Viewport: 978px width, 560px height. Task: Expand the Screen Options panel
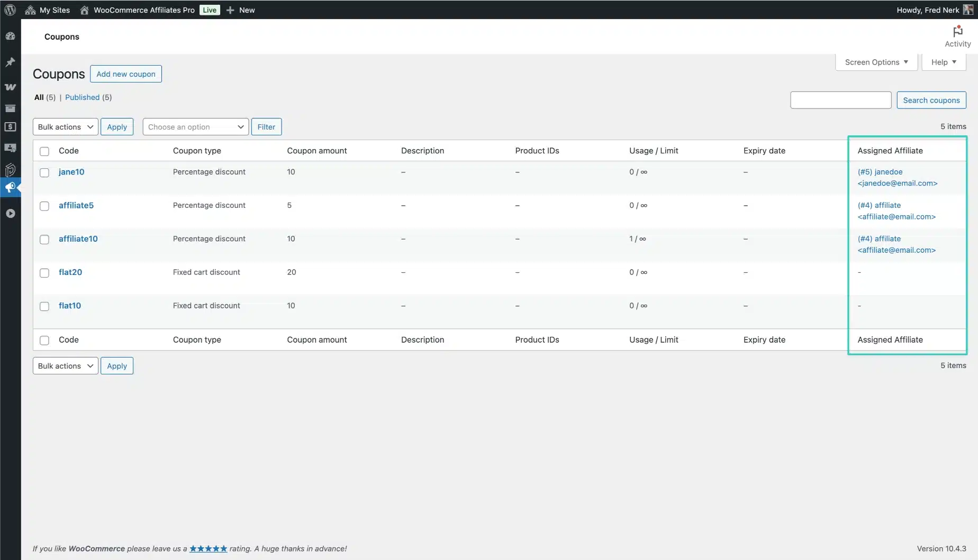[876, 62]
